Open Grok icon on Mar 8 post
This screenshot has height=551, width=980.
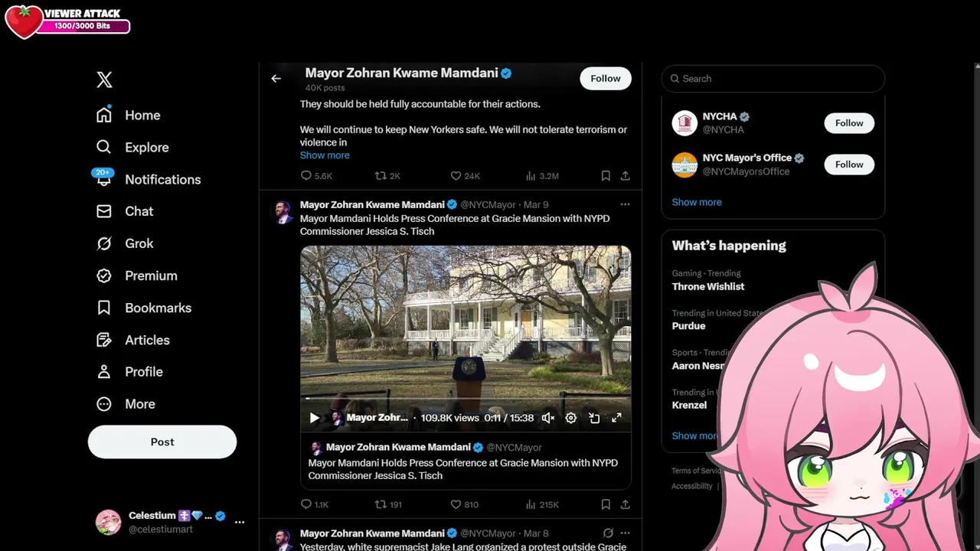pos(608,533)
